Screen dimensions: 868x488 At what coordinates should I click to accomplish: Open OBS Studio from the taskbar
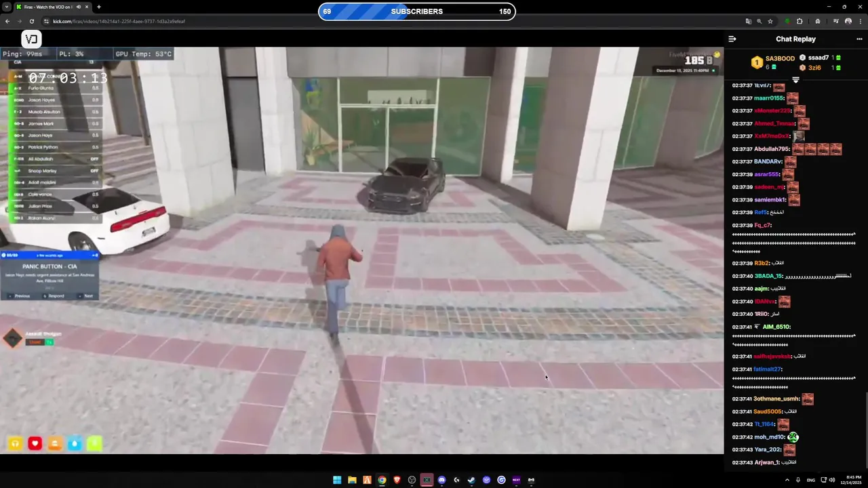pyautogui.click(x=412, y=480)
